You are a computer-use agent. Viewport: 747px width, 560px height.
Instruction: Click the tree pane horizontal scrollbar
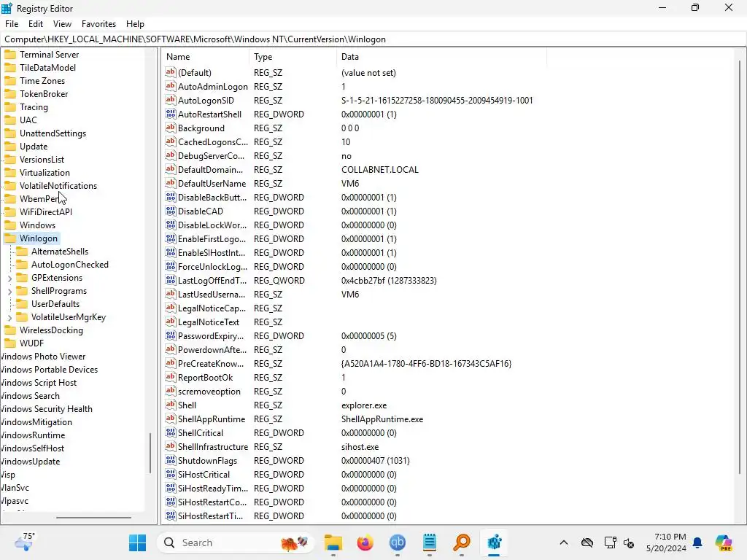(x=93, y=517)
